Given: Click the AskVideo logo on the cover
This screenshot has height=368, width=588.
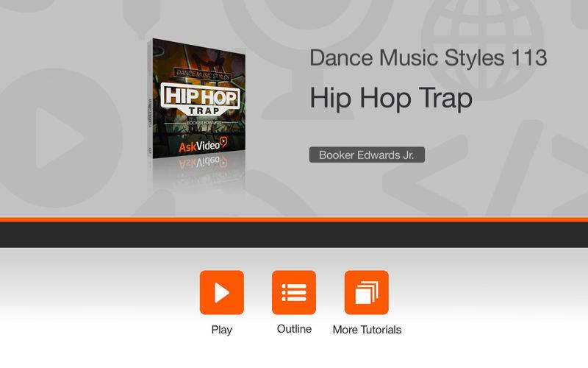Looking at the screenshot, I should (x=203, y=144).
